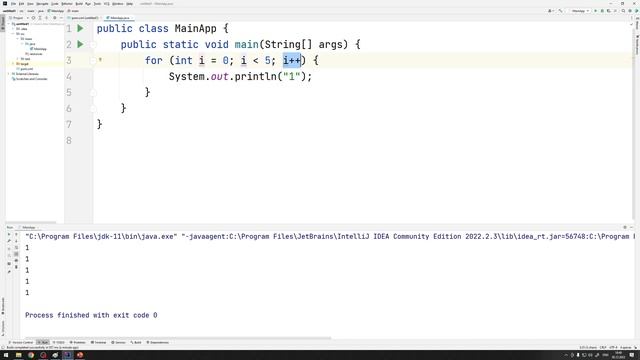The image size is (640, 360).
Task: Select MainApp file in project tree
Action: (x=38, y=49)
